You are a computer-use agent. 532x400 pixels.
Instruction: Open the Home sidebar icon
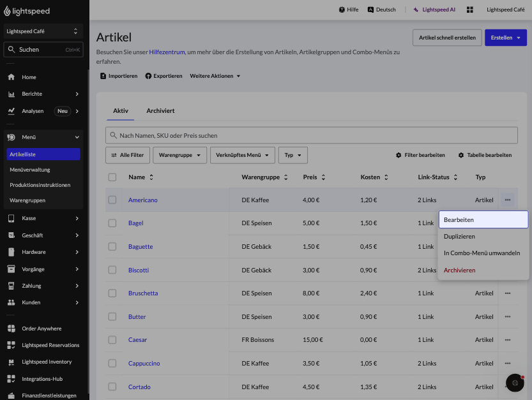11,77
